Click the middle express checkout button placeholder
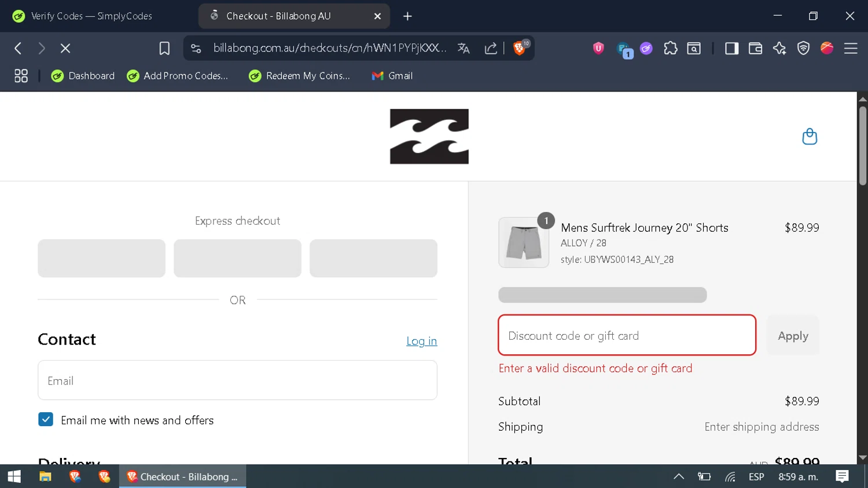Screen dimensions: 868x488 [237, 258]
